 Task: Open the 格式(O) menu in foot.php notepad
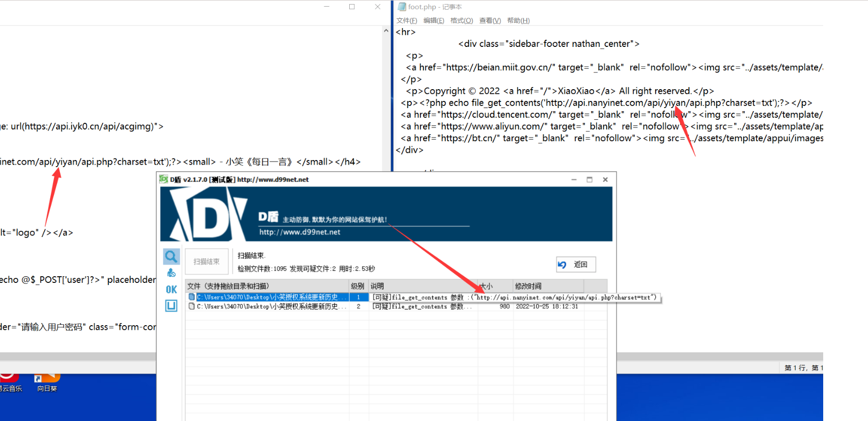462,20
